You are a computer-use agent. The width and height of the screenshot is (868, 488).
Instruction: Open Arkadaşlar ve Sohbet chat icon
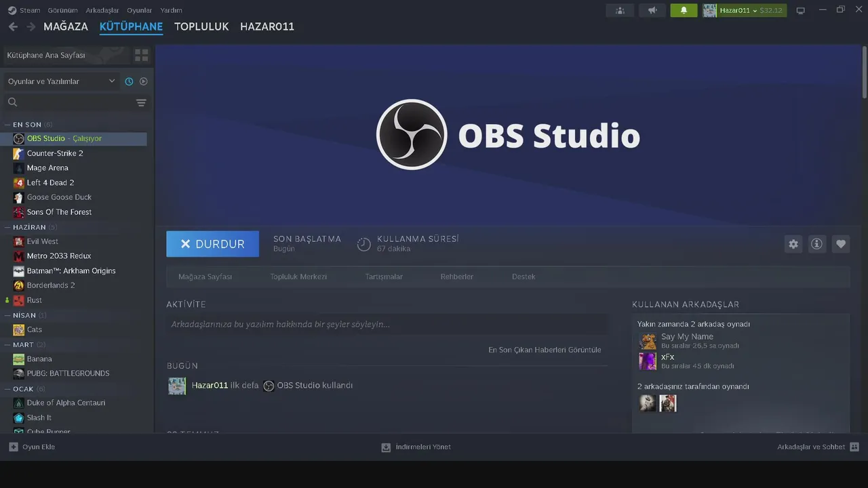(854, 447)
